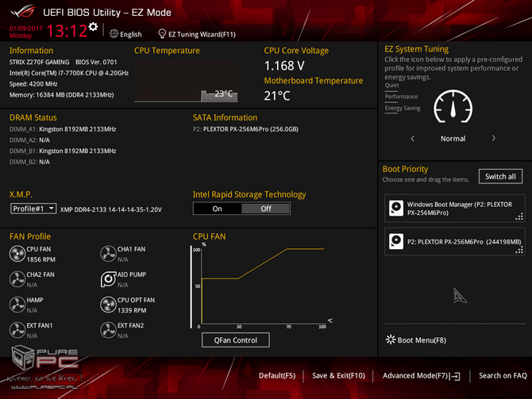Switch to next EZ tuning profile arrow
The height and width of the screenshot is (399, 532).
pos(493,138)
